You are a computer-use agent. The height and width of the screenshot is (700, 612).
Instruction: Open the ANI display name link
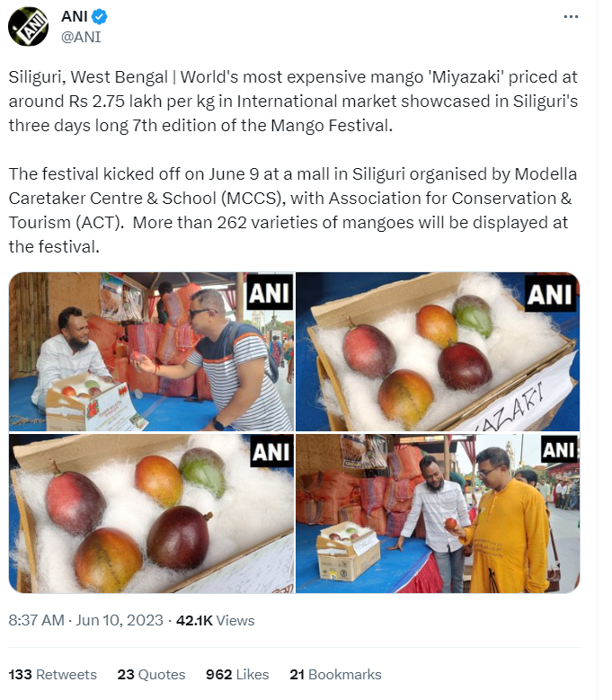tap(75, 17)
